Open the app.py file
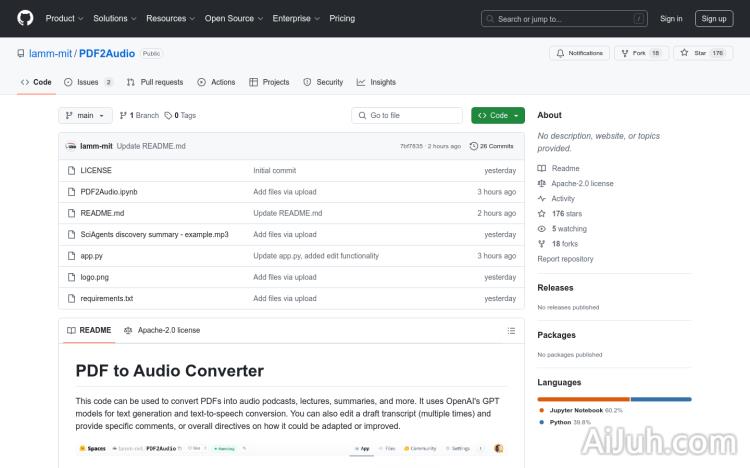Screen dimensions: 750x468 92,256
